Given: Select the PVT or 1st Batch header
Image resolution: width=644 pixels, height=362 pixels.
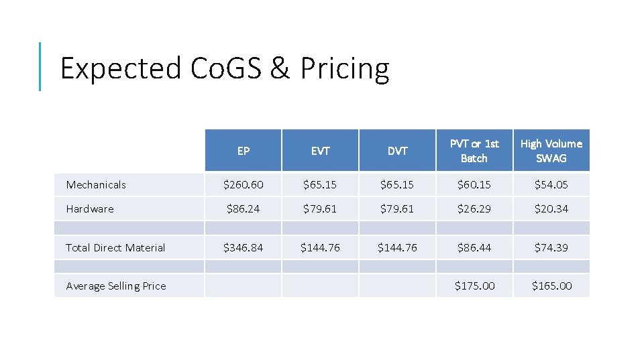Looking at the screenshot, I should pyautogui.click(x=474, y=151).
